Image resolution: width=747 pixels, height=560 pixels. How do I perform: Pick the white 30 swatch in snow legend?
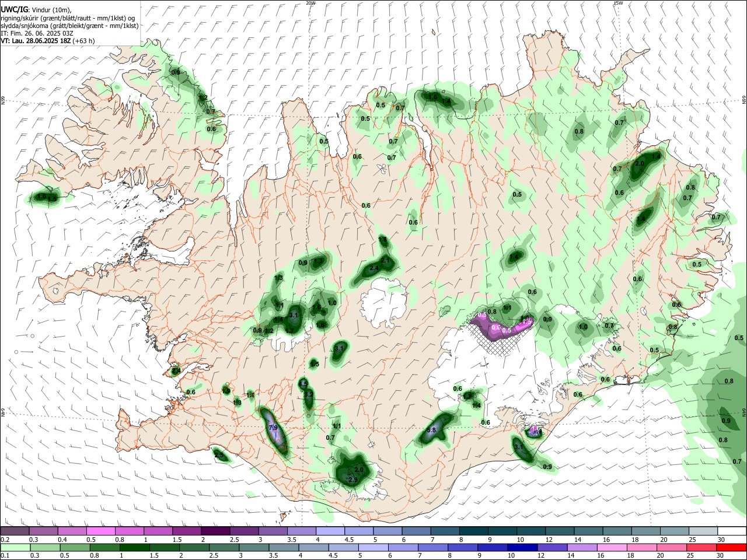pyautogui.click(x=731, y=531)
